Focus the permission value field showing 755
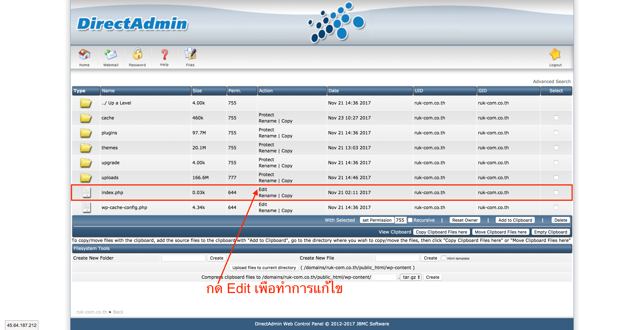The width and height of the screenshot is (644, 330). (401, 220)
